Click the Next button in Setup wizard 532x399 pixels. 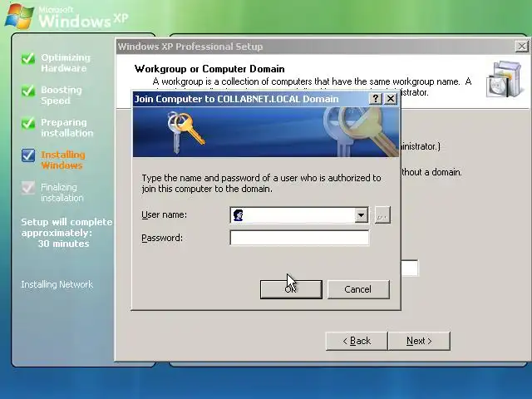[x=419, y=341]
